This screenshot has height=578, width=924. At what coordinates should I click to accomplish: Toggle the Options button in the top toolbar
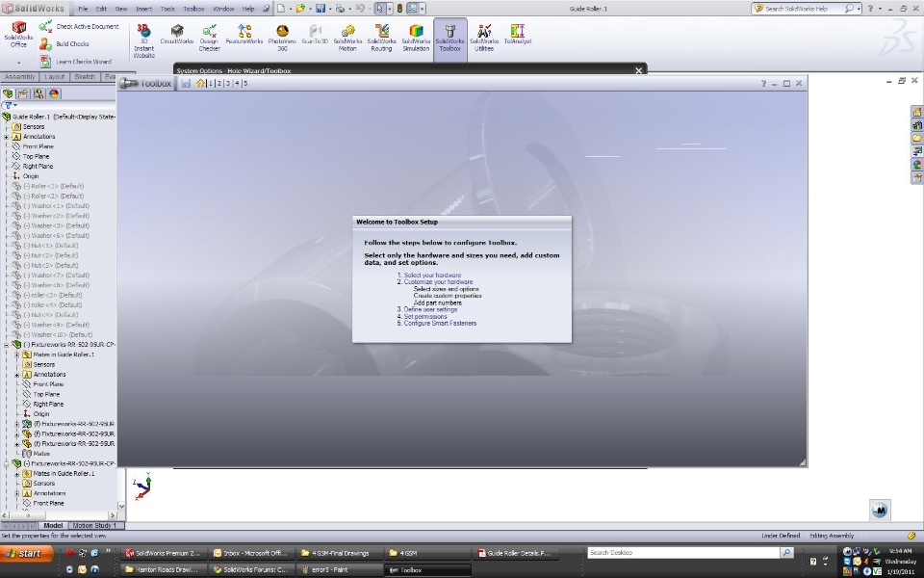coord(412,9)
